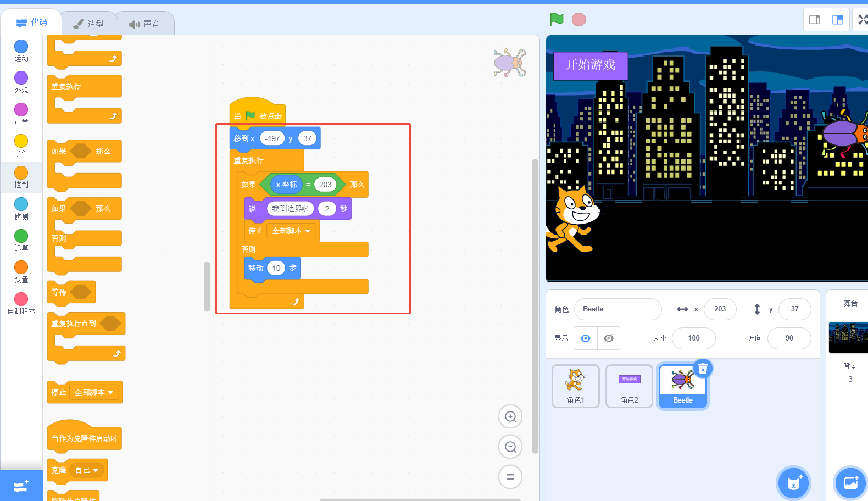Select the 角色2 sprite thumbnail
Image resolution: width=868 pixels, height=501 pixels.
coord(630,386)
